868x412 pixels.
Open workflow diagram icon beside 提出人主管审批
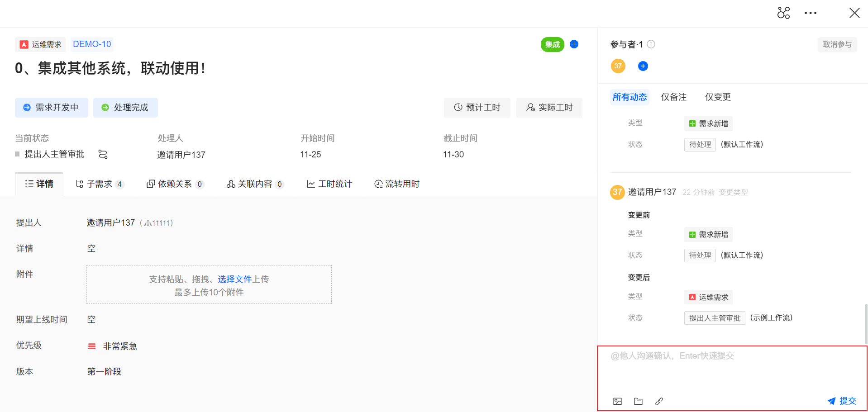(103, 155)
